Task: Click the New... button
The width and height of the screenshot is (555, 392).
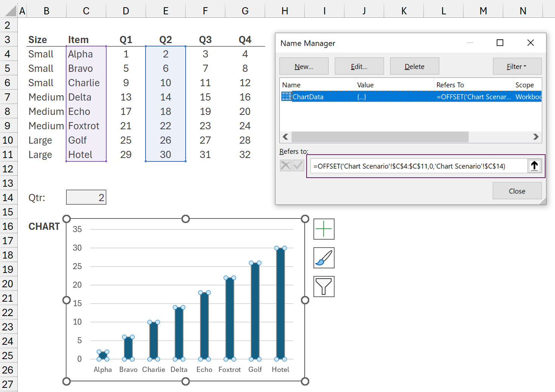Action: click(304, 67)
